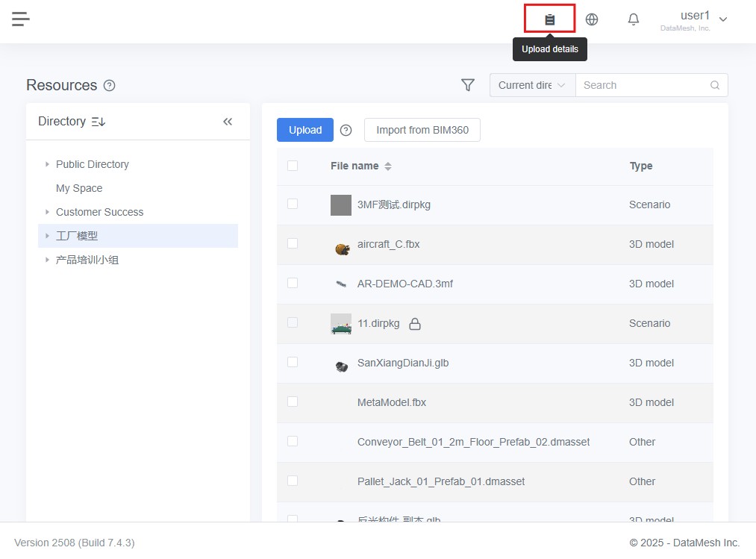Image resolution: width=756 pixels, height=559 pixels.
Task: Collapse the Directory panel with double chevron
Action: point(228,122)
